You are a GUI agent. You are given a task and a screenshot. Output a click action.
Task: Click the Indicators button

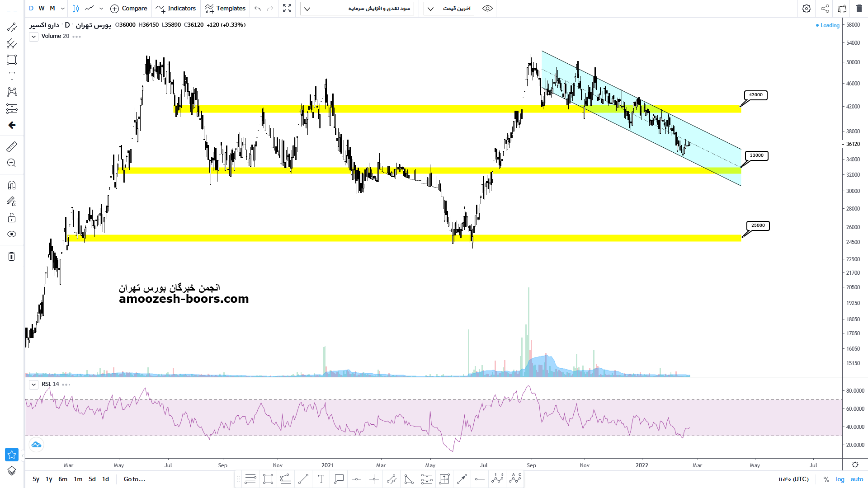176,9
